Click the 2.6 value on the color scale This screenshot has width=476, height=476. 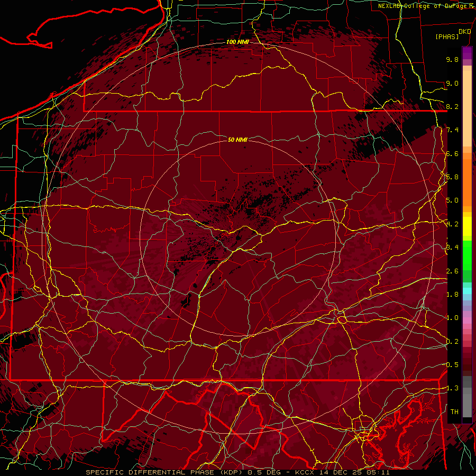click(x=452, y=271)
